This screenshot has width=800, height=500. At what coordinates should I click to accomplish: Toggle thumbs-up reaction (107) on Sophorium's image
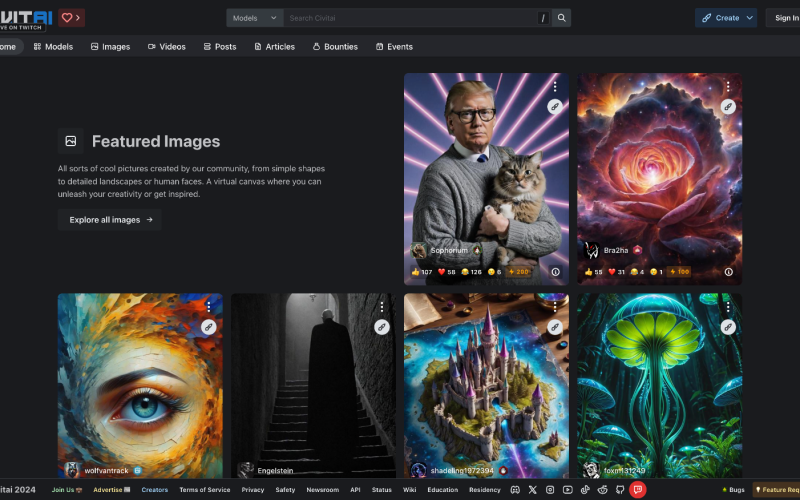pos(422,272)
